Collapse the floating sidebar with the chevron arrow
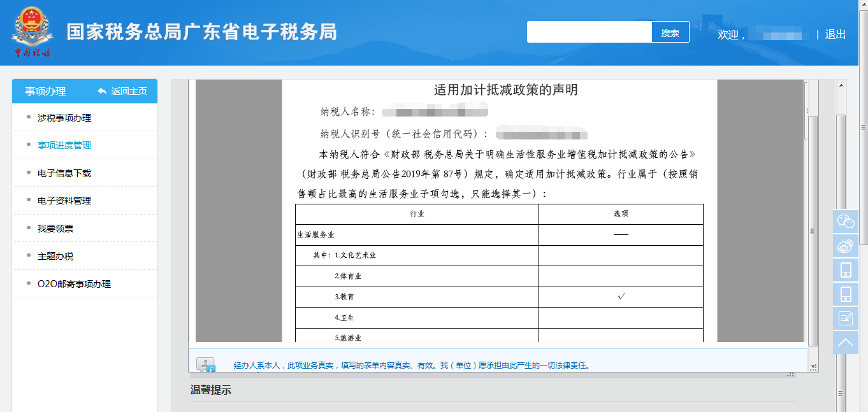 [846, 343]
